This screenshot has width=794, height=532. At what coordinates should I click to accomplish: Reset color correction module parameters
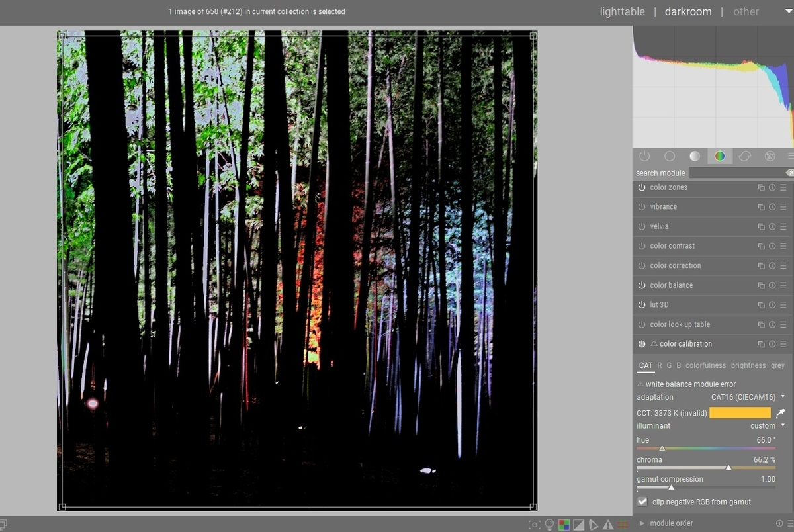[x=772, y=266]
